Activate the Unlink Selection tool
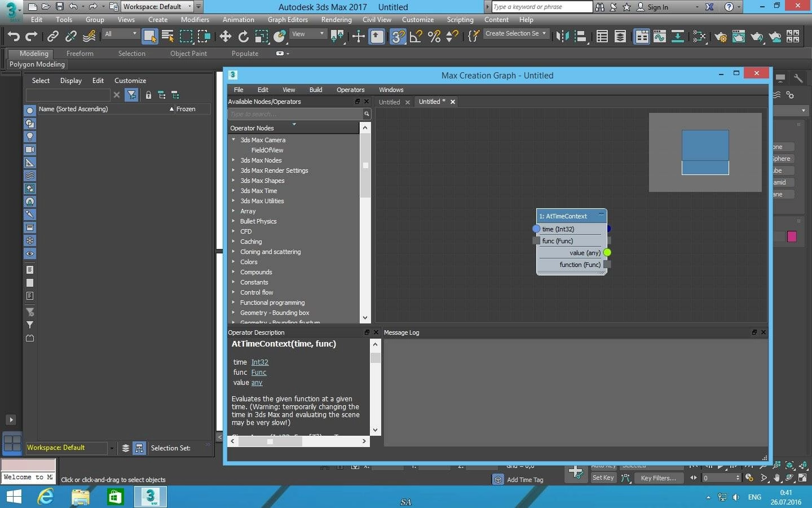Screen dimensions: 812x508 71,37
